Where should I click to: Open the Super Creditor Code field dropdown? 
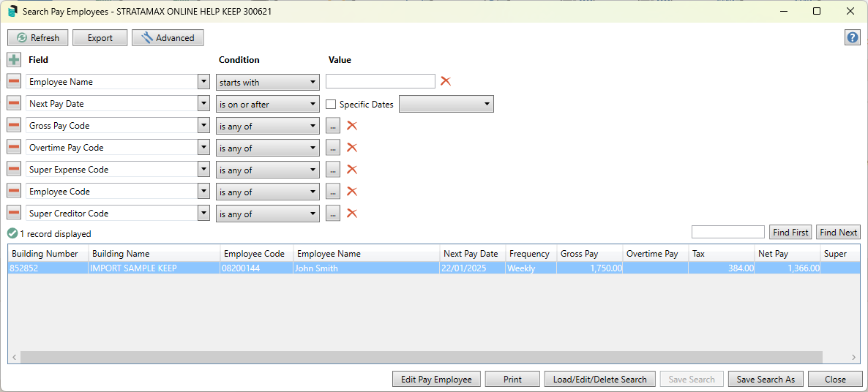[203, 214]
